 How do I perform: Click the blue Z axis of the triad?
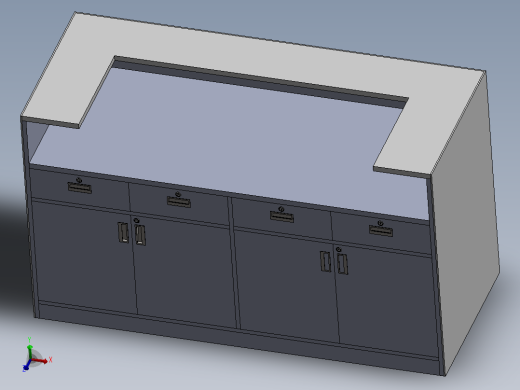coord(27,365)
